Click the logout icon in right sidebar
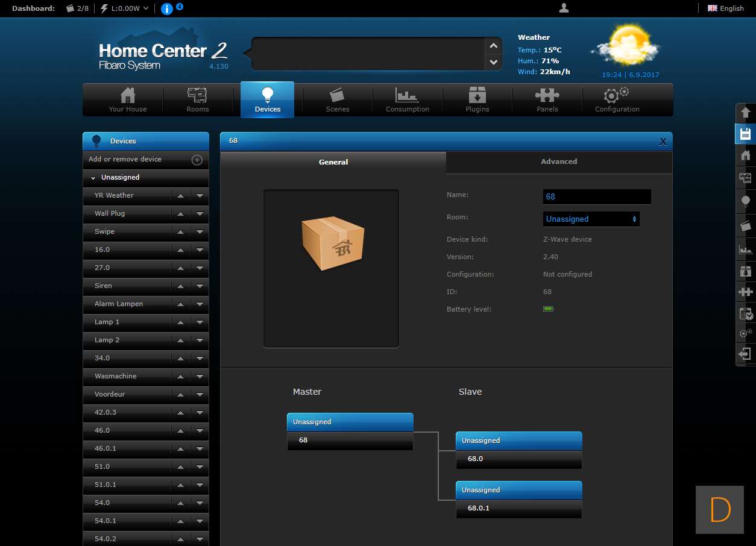This screenshot has height=546, width=756. (745, 354)
